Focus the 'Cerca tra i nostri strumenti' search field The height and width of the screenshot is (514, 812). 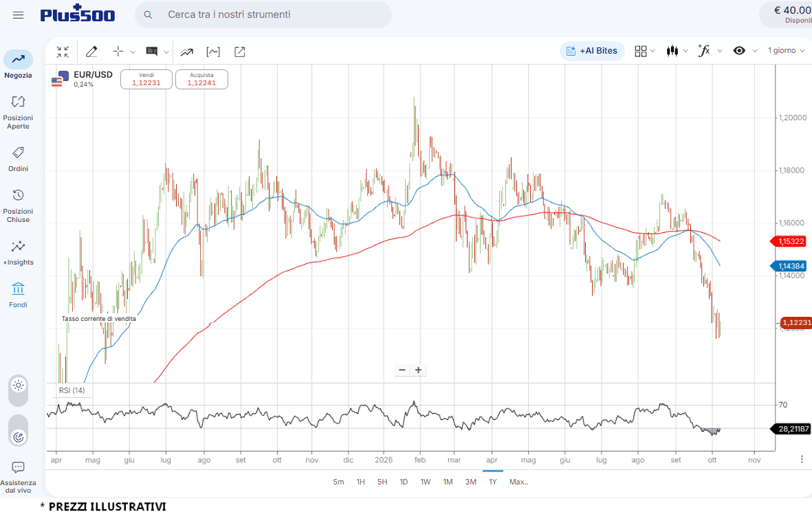pyautogui.click(x=263, y=15)
